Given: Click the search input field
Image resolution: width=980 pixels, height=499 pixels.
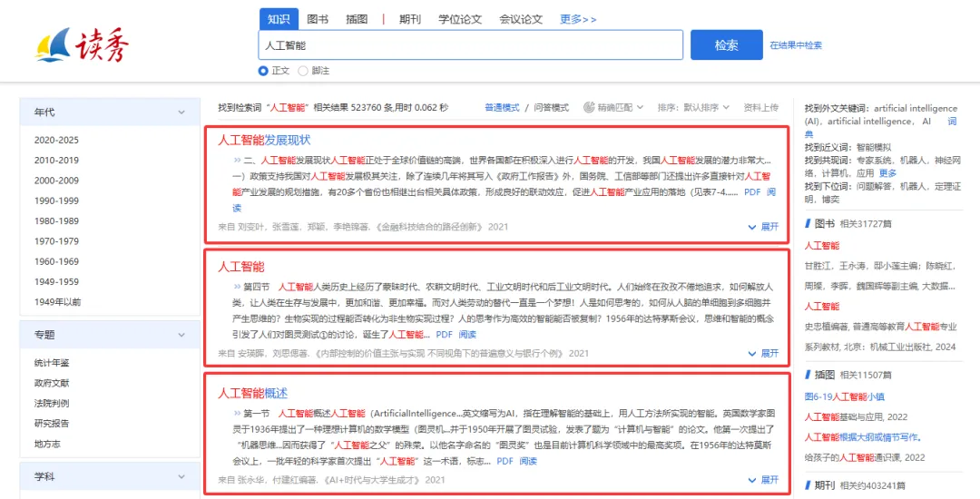Looking at the screenshot, I should click(470, 44).
